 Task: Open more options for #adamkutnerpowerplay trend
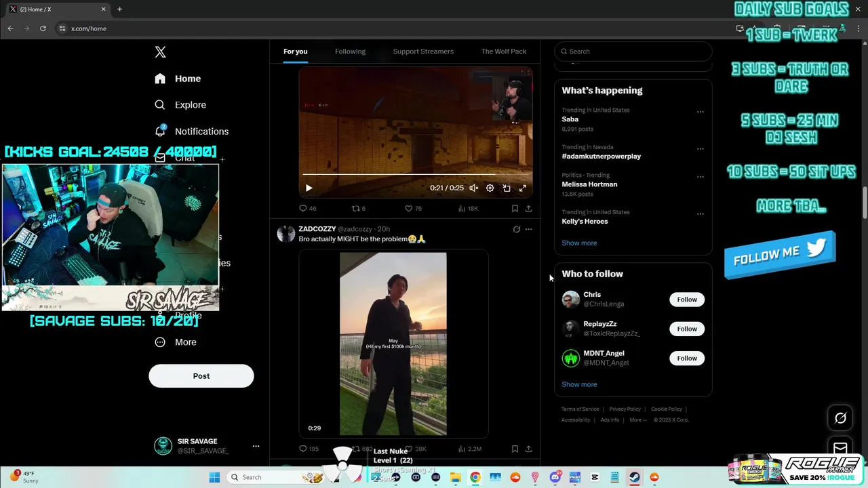[700, 149]
